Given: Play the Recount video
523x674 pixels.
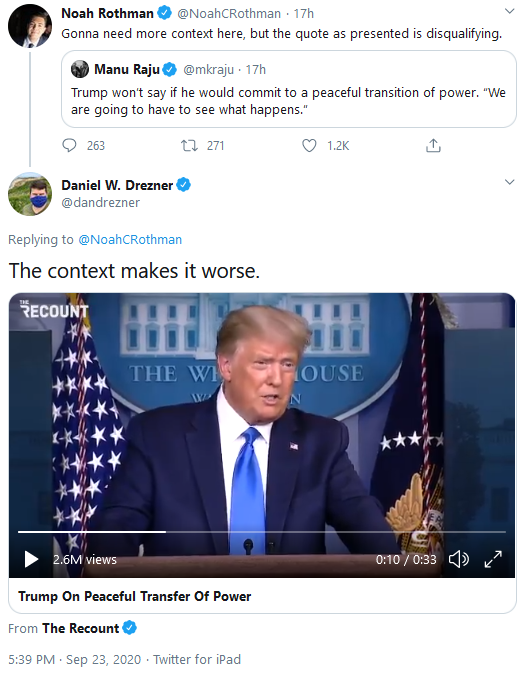Looking at the screenshot, I should coord(31,559).
